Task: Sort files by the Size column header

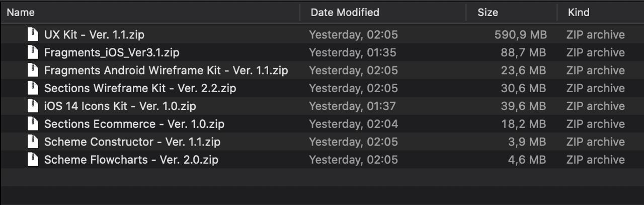Action: click(488, 12)
